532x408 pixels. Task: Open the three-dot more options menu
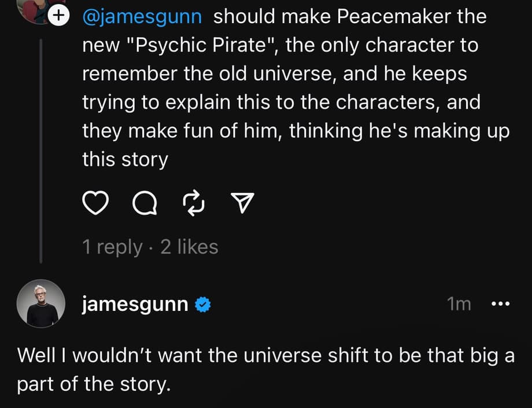coord(500,304)
